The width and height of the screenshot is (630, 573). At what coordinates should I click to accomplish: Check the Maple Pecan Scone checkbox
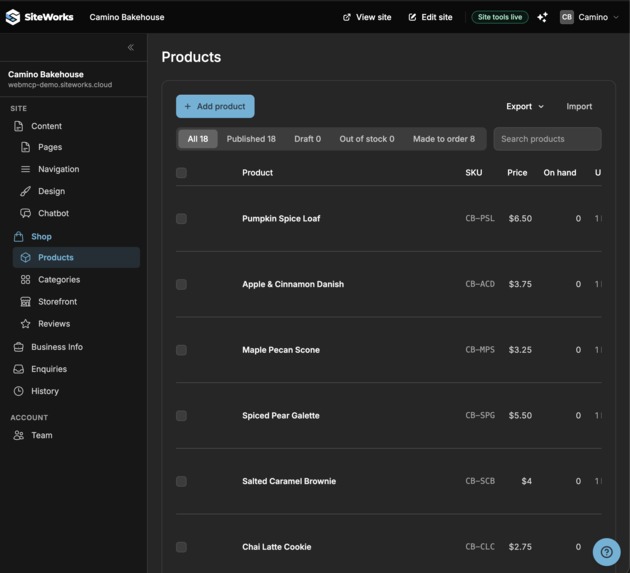(x=181, y=350)
